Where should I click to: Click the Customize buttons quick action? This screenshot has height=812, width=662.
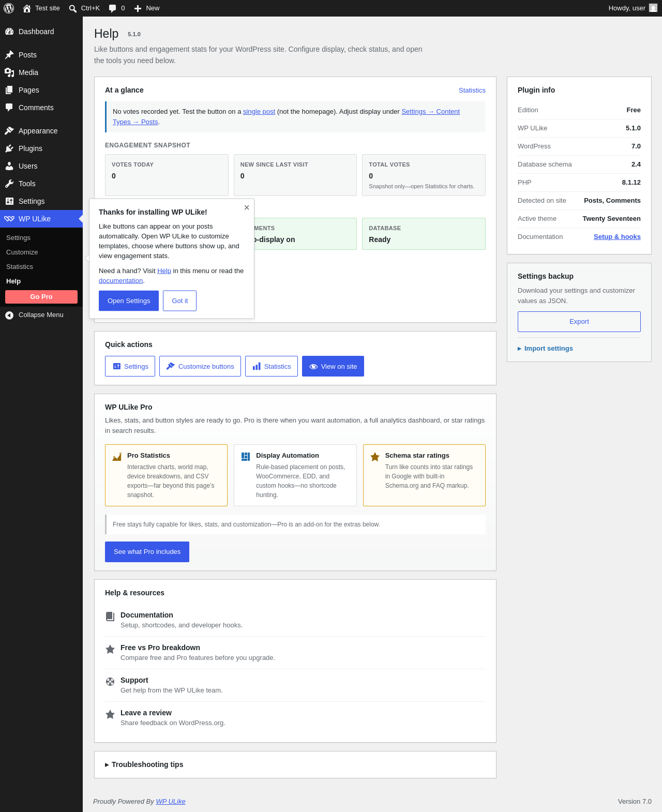(200, 366)
